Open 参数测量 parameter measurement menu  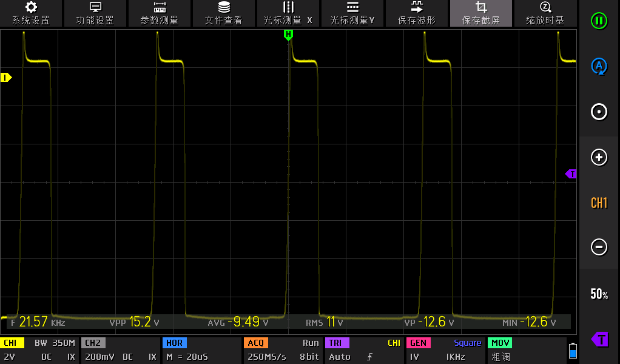[x=160, y=13]
